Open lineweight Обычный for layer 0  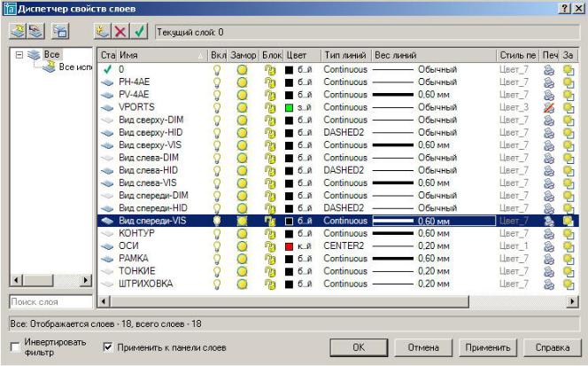(x=434, y=70)
